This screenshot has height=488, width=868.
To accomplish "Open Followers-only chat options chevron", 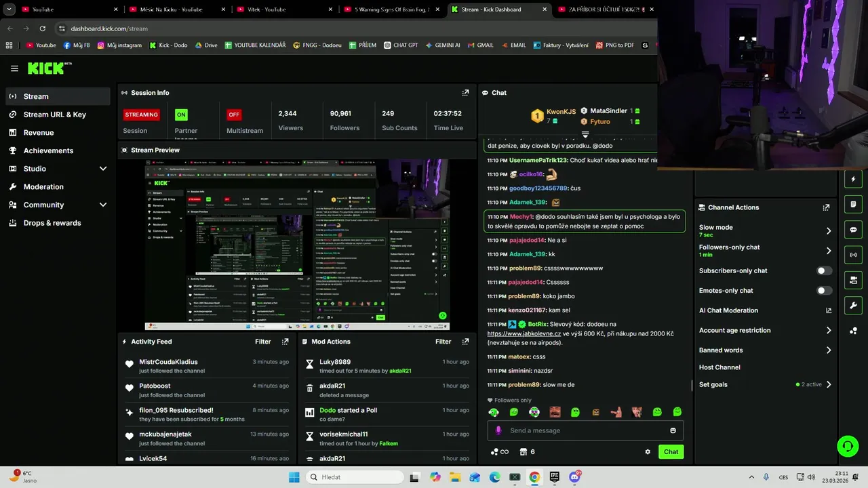I will point(828,251).
